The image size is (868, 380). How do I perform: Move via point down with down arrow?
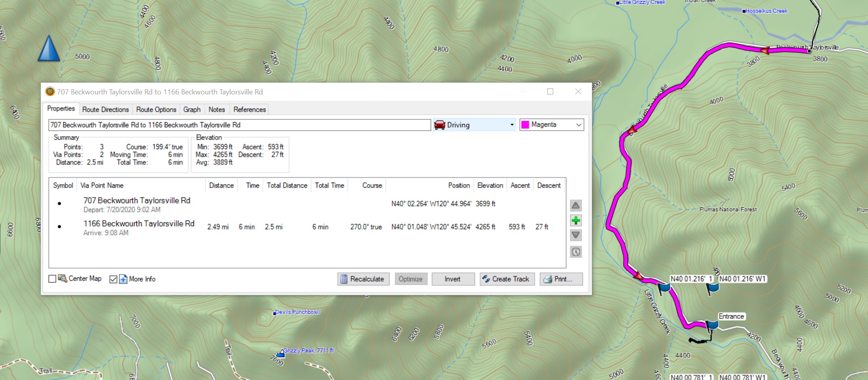576,235
